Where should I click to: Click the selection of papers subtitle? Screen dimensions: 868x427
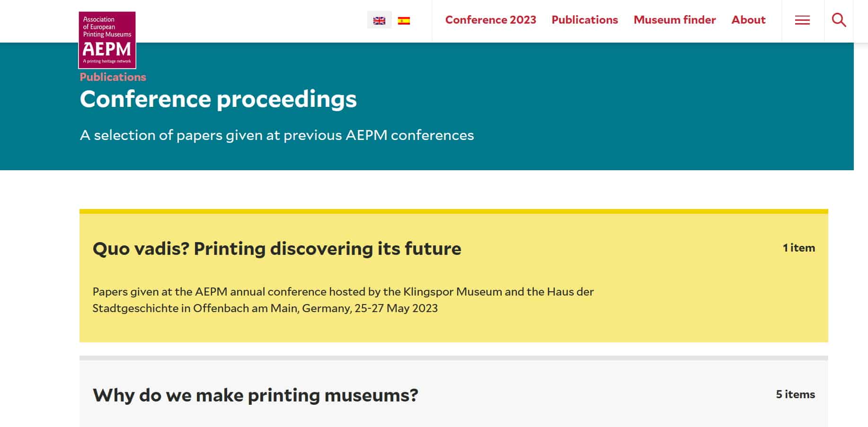coord(277,135)
